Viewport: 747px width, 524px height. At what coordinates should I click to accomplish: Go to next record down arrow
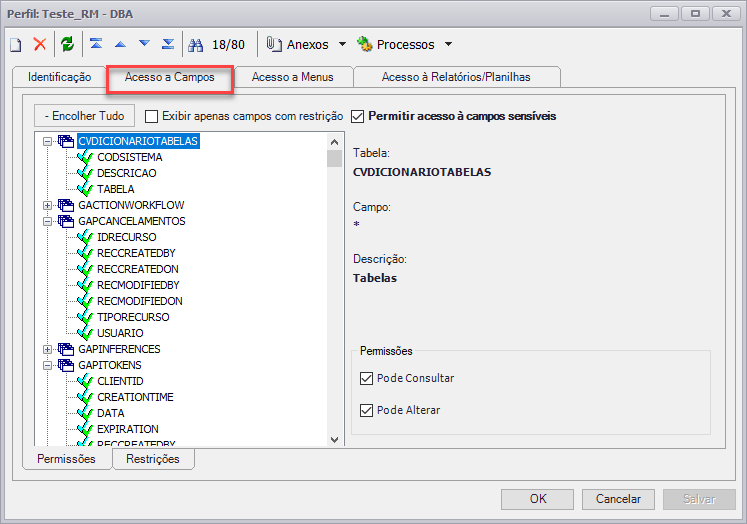click(x=144, y=44)
